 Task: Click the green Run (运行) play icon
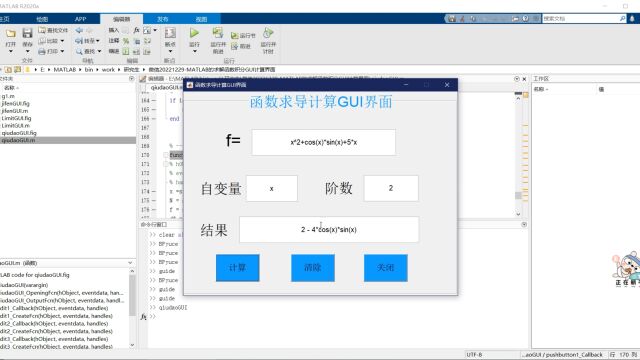click(194, 33)
